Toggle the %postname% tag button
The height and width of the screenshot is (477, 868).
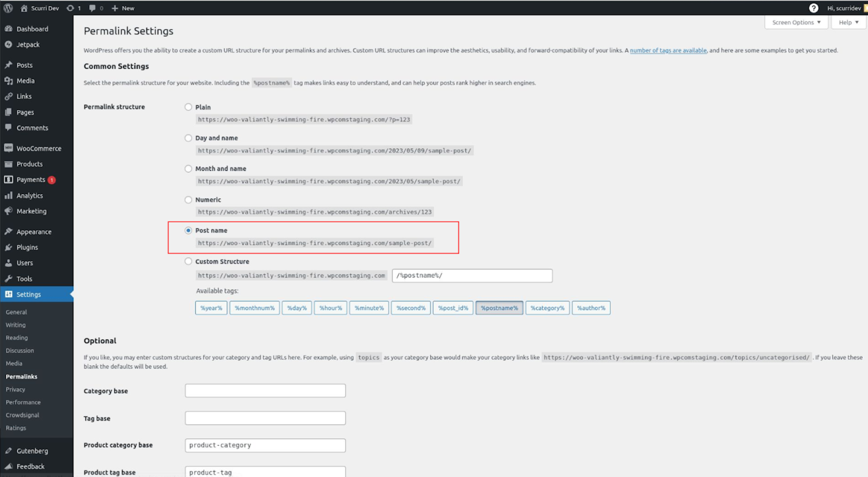pos(499,308)
